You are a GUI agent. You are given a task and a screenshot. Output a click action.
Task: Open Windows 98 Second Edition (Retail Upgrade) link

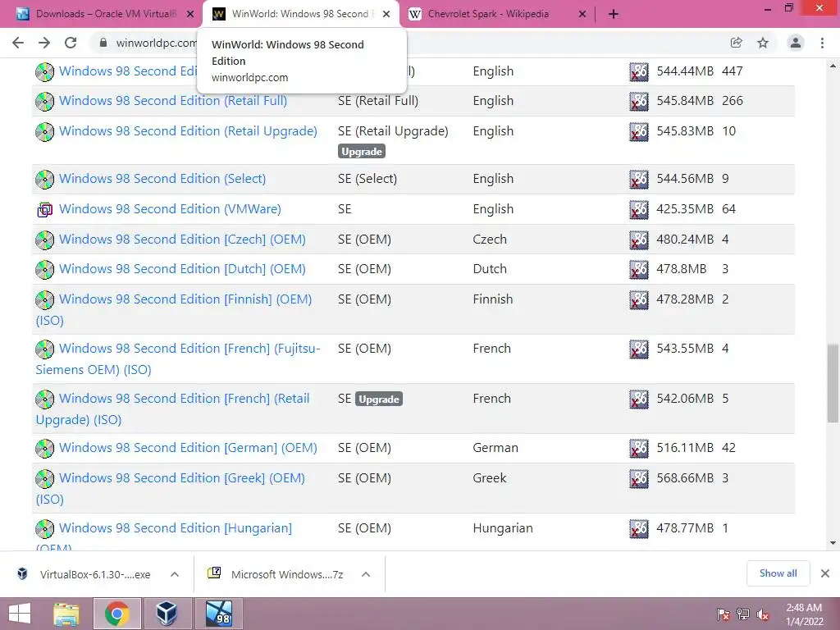pos(188,131)
